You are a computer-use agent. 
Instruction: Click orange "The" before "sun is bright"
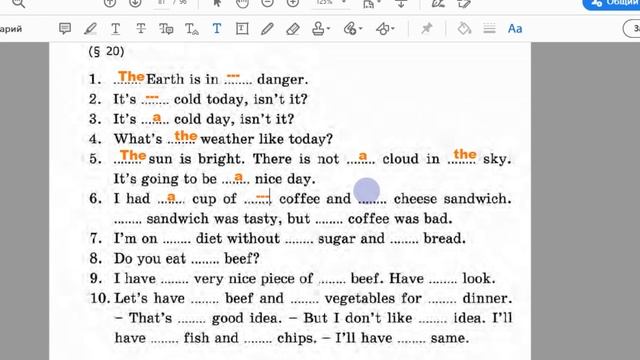coord(133,155)
